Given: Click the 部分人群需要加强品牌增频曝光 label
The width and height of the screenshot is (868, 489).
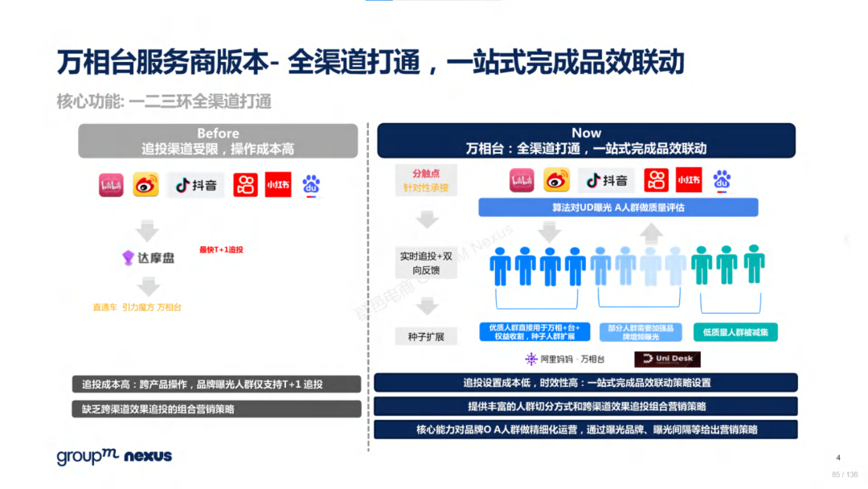Looking at the screenshot, I should [641, 332].
